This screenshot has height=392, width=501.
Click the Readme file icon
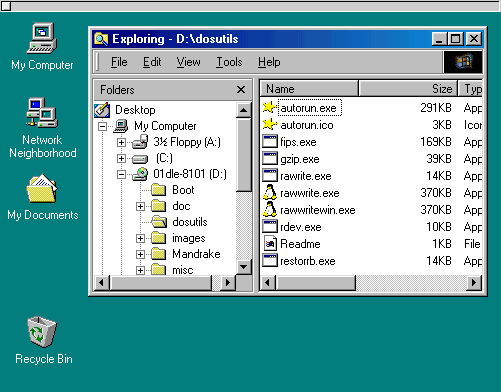pos(270,244)
